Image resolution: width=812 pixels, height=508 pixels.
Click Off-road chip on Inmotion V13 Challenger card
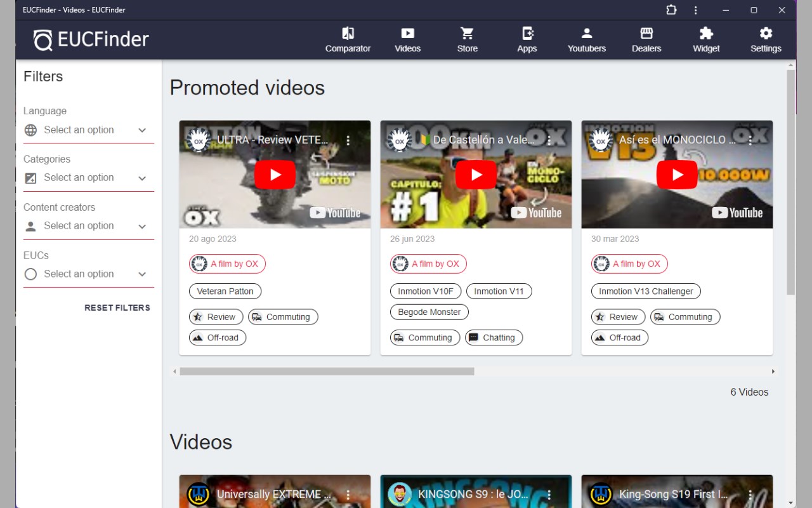click(620, 338)
